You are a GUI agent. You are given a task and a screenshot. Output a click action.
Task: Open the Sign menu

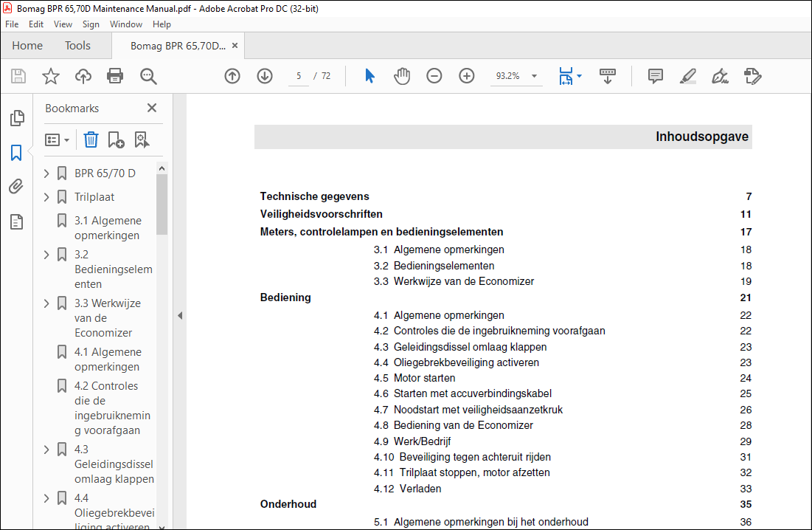click(x=91, y=24)
